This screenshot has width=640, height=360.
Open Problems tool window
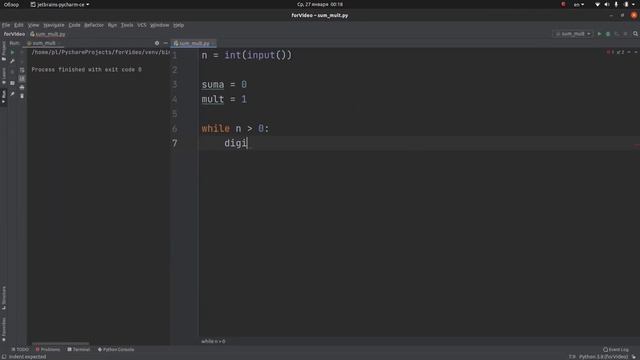48,349
